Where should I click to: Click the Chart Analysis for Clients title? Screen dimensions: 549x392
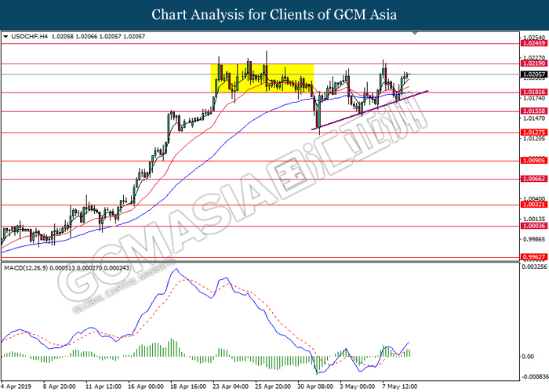(x=274, y=15)
